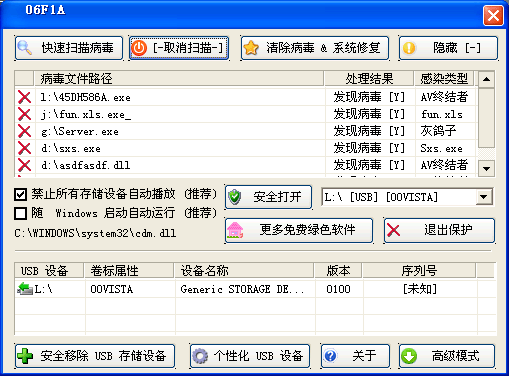Click 发现病毒 [Y] result for g:\Server.exe

coord(369,131)
